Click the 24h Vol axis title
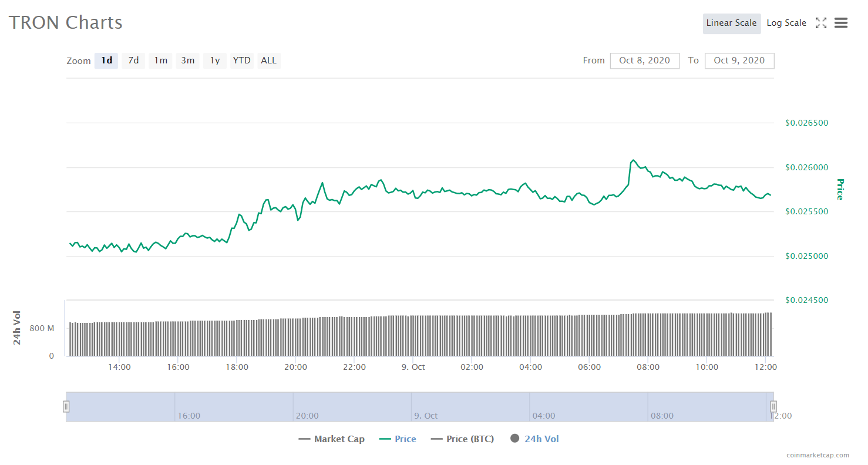The image size is (868, 465). coord(17,328)
